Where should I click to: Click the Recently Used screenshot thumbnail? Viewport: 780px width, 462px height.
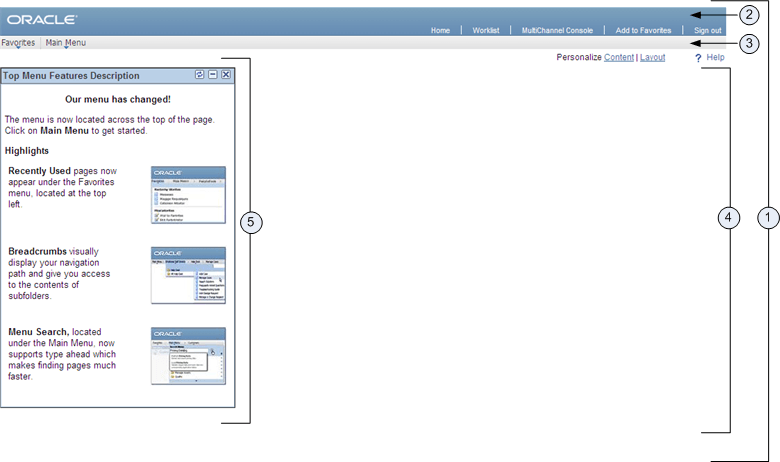point(189,195)
